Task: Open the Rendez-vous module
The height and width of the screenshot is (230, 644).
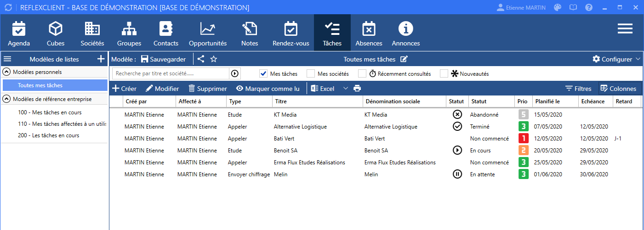Action: pos(291,34)
